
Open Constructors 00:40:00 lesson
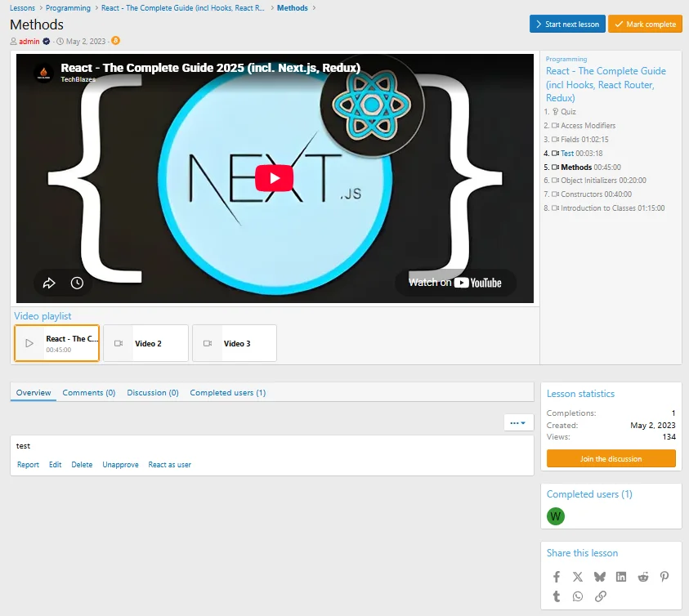[596, 194]
